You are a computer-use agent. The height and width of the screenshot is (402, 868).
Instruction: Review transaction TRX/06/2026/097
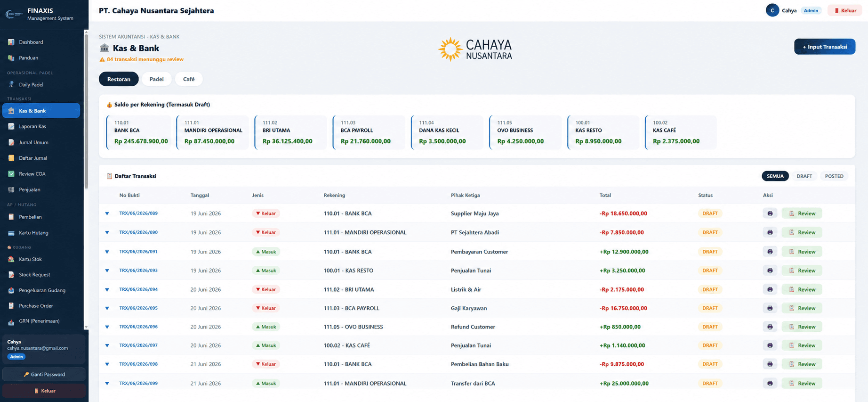[x=802, y=345]
